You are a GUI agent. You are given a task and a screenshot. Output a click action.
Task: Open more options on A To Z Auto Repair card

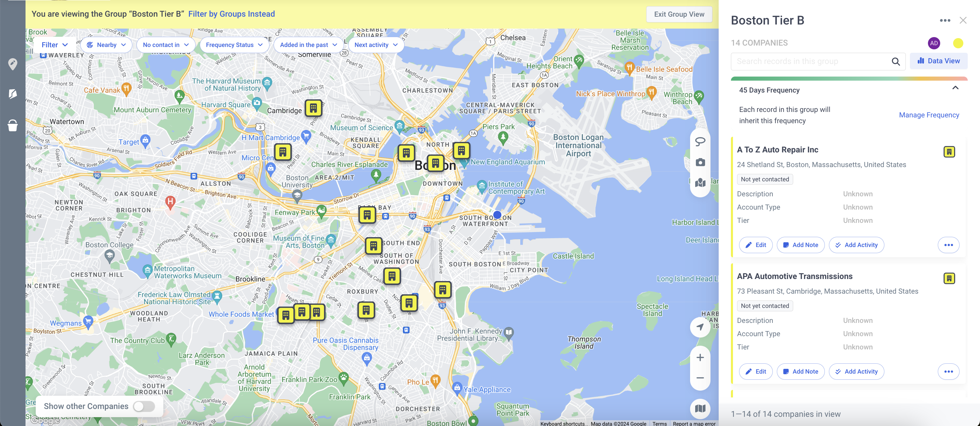948,245
